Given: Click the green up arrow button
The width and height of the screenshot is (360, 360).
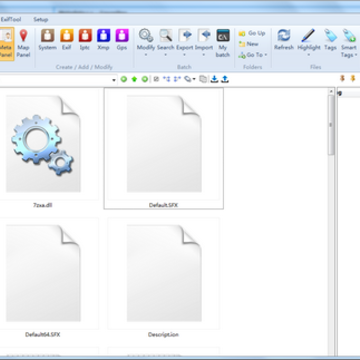Looking at the screenshot, I should pos(134,79).
